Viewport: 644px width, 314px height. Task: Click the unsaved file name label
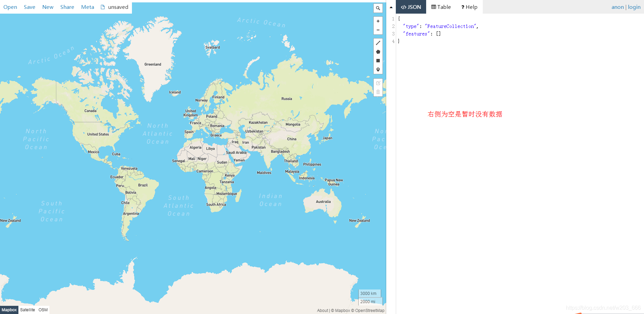click(118, 7)
